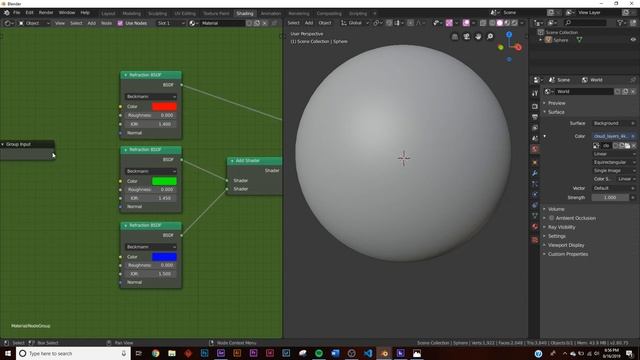This screenshot has width=640, height=360.
Task: Open the Particles properties tab
Action: click(535, 184)
